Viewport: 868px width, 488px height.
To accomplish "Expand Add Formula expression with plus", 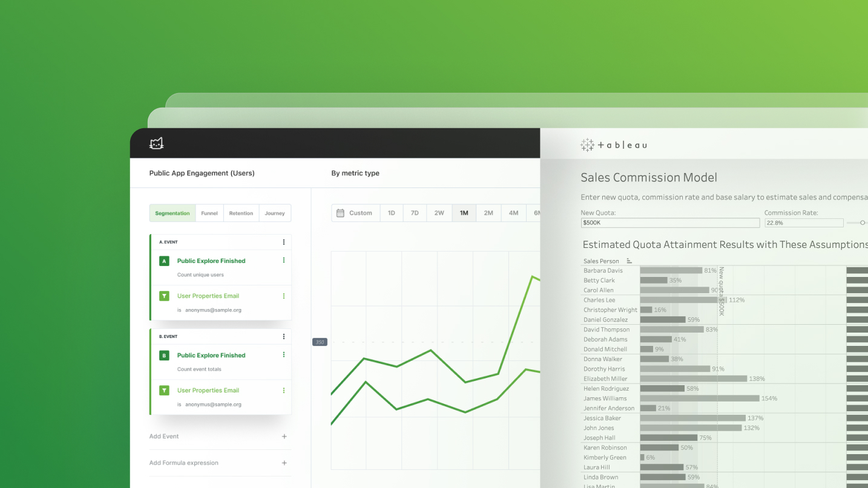I will (284, 463).
